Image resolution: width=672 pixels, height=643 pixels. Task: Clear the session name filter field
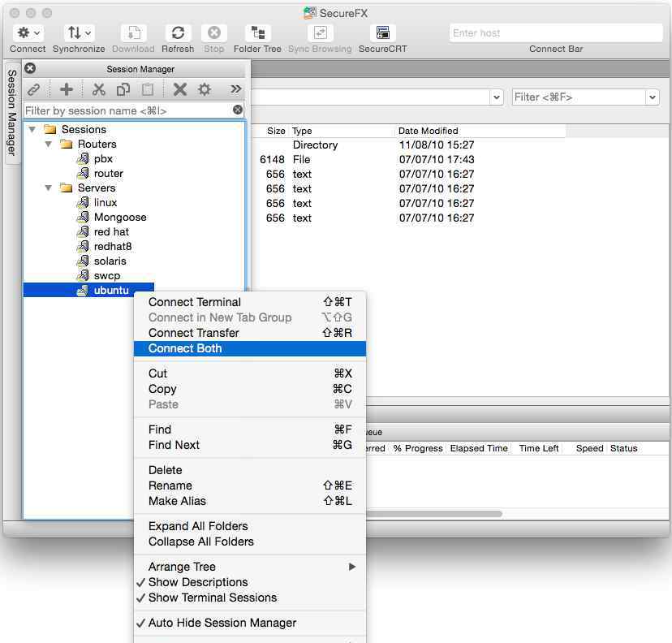point(238,110)
